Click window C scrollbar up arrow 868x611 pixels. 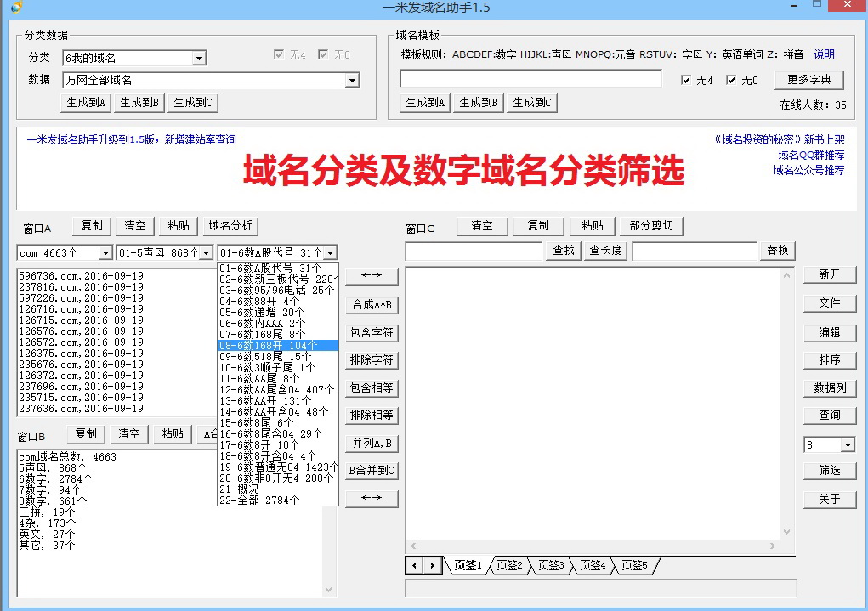tap(786, 275)
